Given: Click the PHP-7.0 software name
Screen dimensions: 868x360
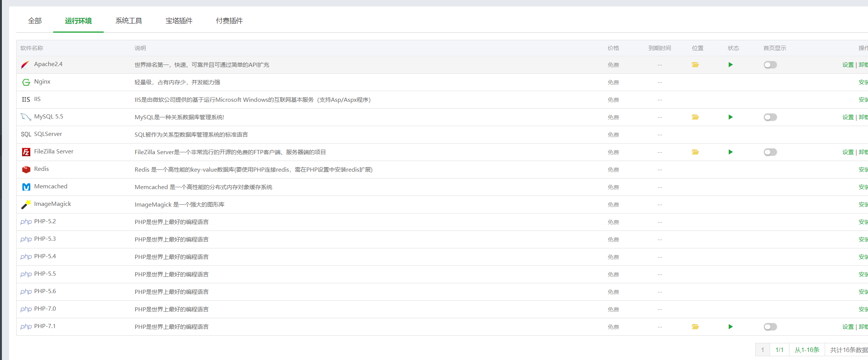Looking at the screenshot, I should [x=45, y=309].
